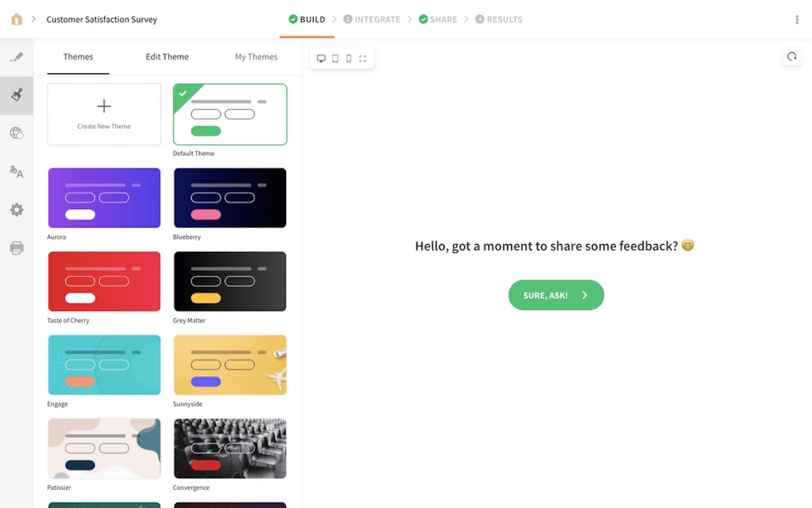Image resolution: width=812 pixels, height=508 pixels.
Task: Go to the home dashboard icon
Action: 16,19
